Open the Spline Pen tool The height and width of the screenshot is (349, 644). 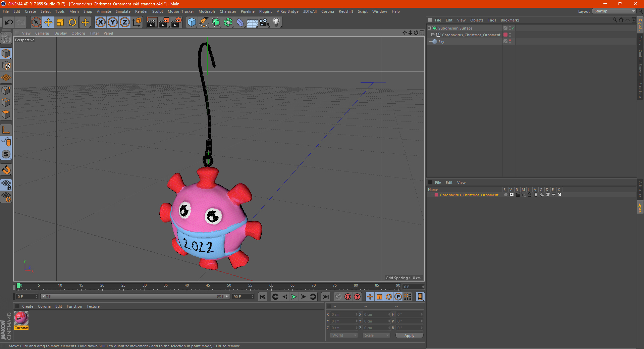click(204, 22)
